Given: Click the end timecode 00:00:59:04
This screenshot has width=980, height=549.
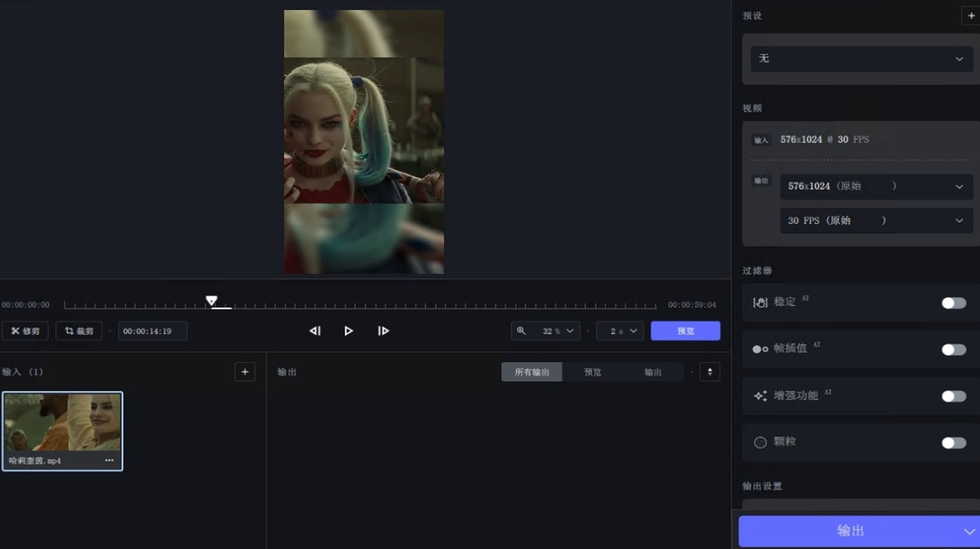Looking at the screenshot, I should click(x=692, y=305).
